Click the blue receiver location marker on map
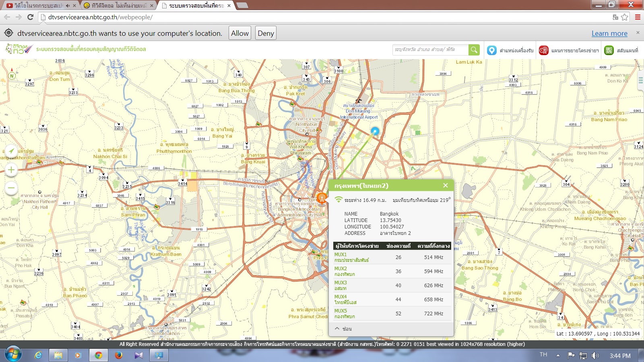644x362 pixels. tap(375, 131)
